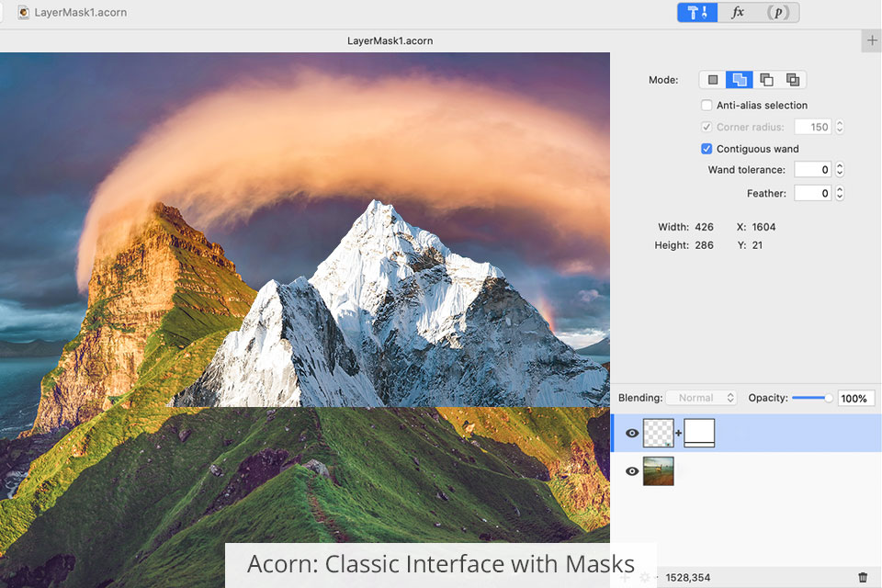Switch to the fx filters tab
882x588 pixels.
738,12
